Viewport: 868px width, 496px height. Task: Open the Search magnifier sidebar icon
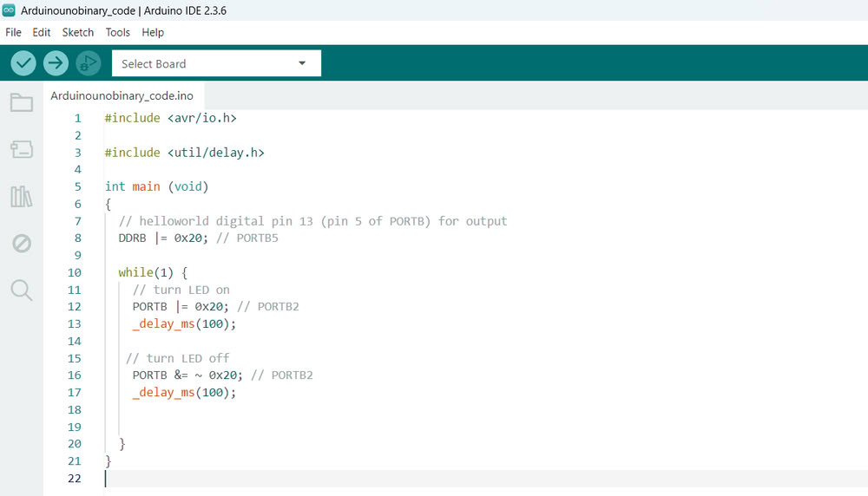tap(22, 290)
